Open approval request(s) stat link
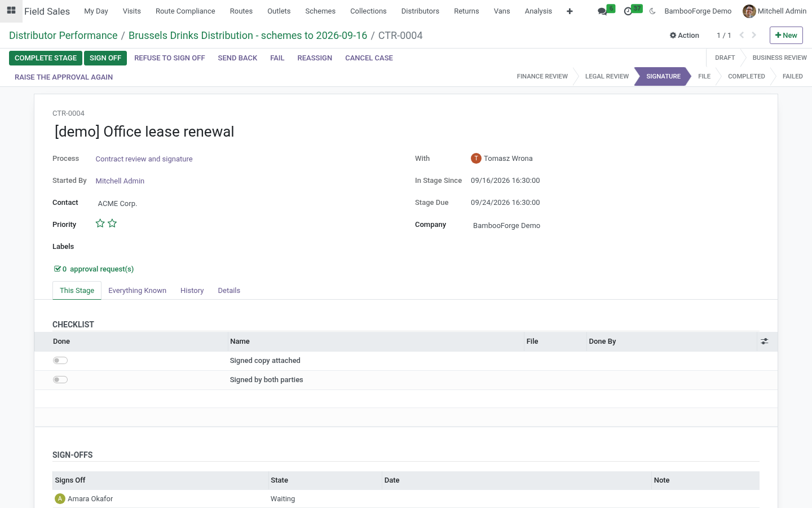The height and width of the screenshot is (508, 812). click(x=94, y=269)
